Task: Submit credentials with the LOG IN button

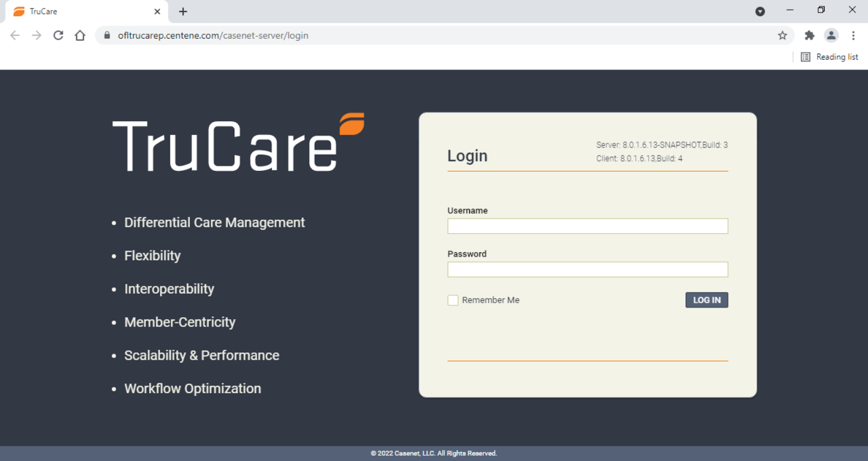Action: 707,300
